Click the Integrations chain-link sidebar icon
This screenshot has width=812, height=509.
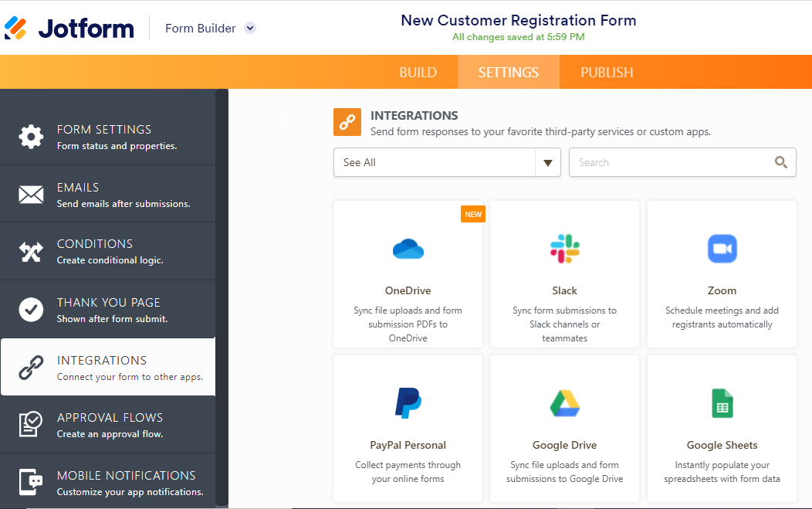[x=31, y=368]
